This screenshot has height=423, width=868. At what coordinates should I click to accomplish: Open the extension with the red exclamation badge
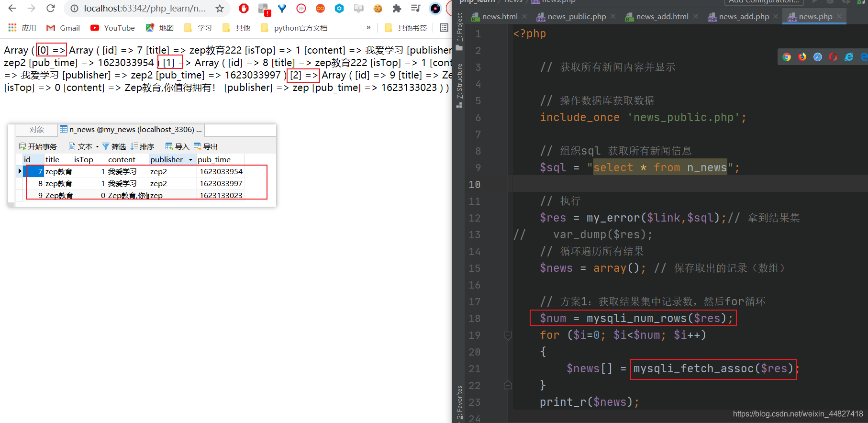click(x=264, y=9)
